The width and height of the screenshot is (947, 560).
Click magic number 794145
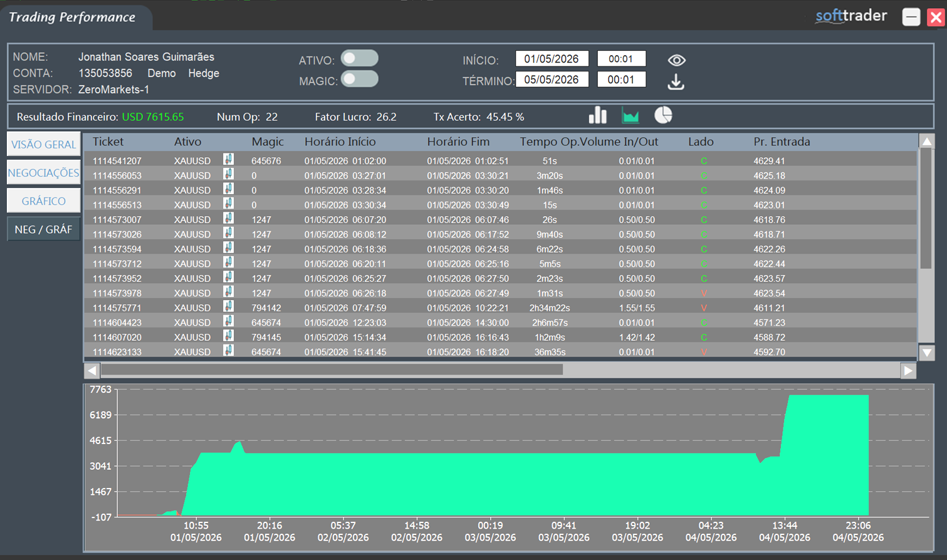click(x=266, y=338)
